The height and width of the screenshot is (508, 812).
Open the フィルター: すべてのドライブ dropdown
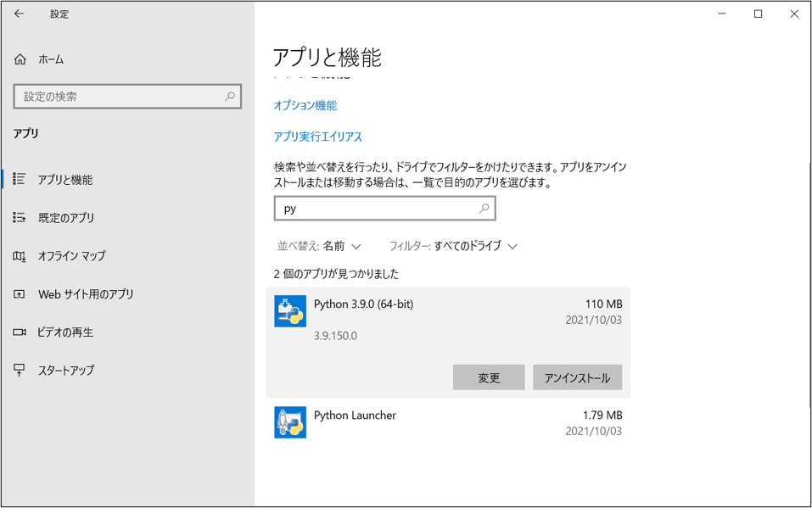coord(453,246)
